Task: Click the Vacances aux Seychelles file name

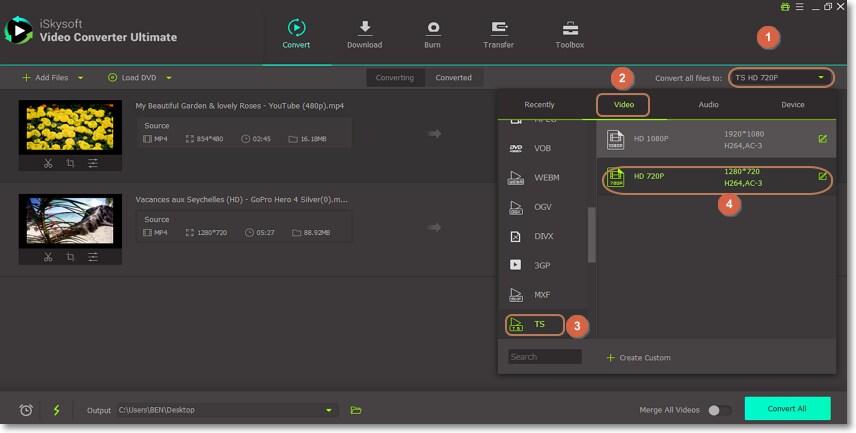Action: 241,200
